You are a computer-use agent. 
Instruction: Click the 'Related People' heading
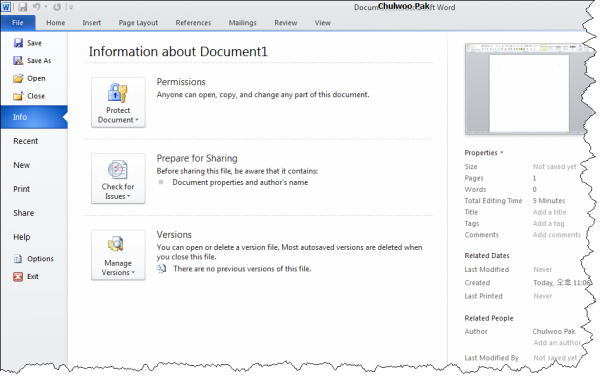pyautogui.click(x=489, y=318)
